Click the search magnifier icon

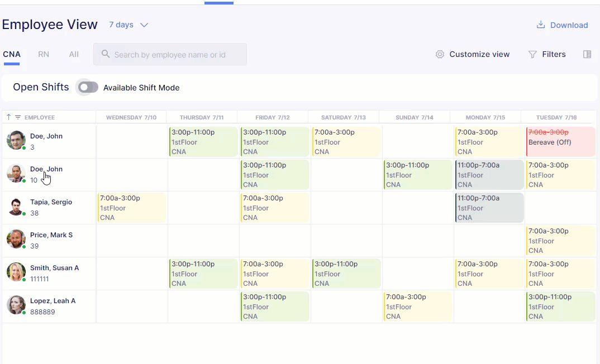[x=106, y=54]
